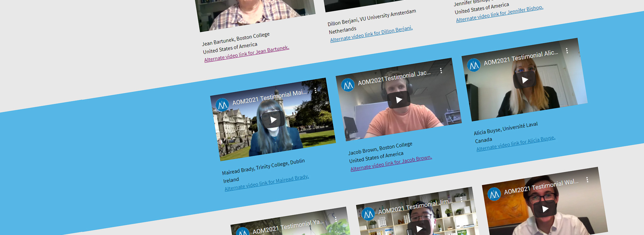
Task: Open video title 'AOM2021 Testimonial Jim...'
Action: pos(416,206)
